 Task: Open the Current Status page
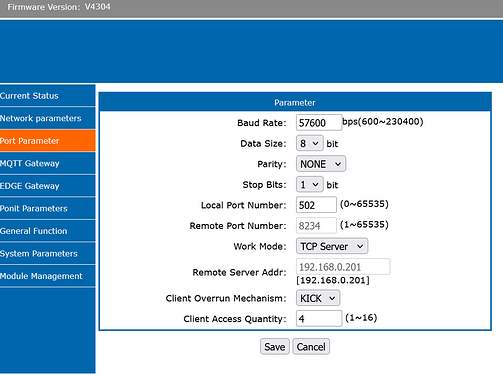click(x=47, y=96)
